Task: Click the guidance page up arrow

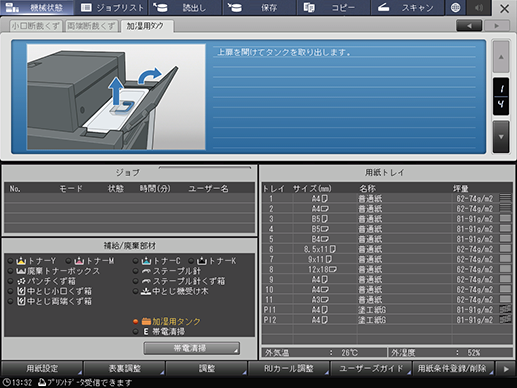Action: (501, 57)
